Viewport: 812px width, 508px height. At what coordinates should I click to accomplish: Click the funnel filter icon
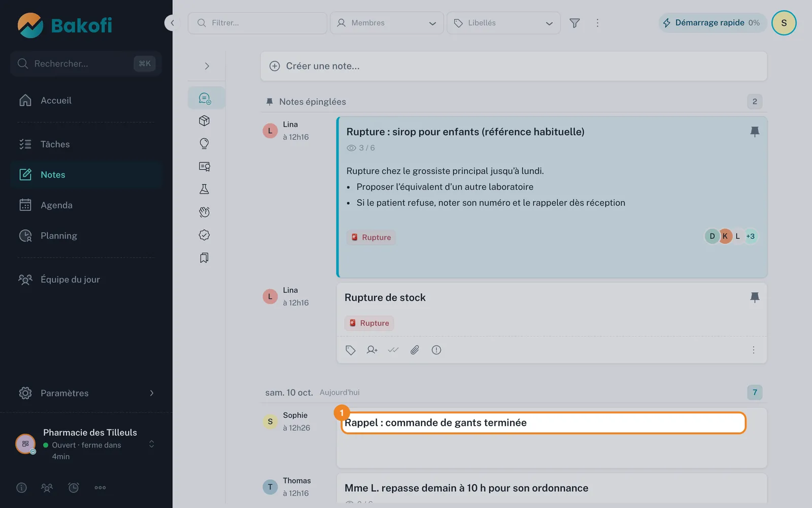tap(574, 23)
